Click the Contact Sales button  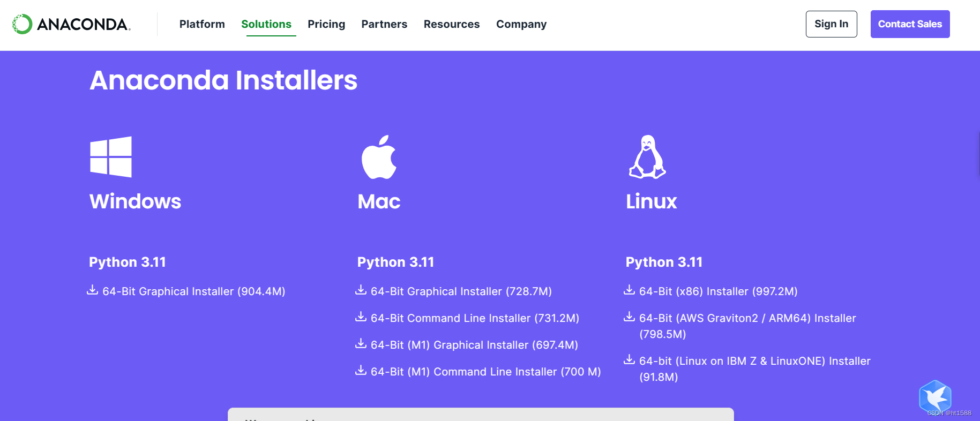point(910,24)
